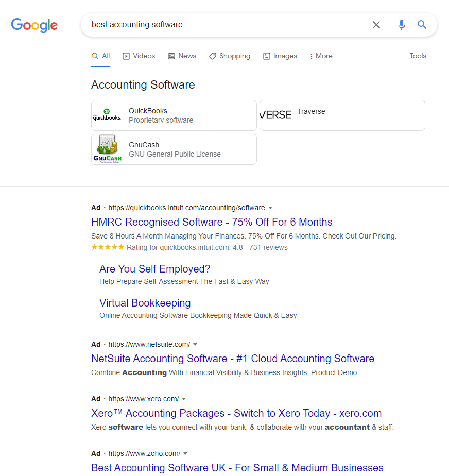Open the 'Are You Self Employed?' sitelink

pos(154,269)
